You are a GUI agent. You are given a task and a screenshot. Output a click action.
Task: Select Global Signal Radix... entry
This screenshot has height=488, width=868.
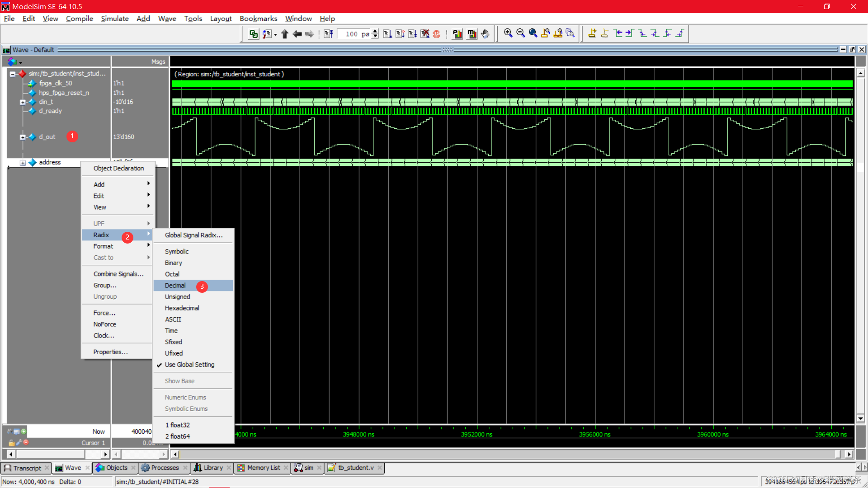193,235
